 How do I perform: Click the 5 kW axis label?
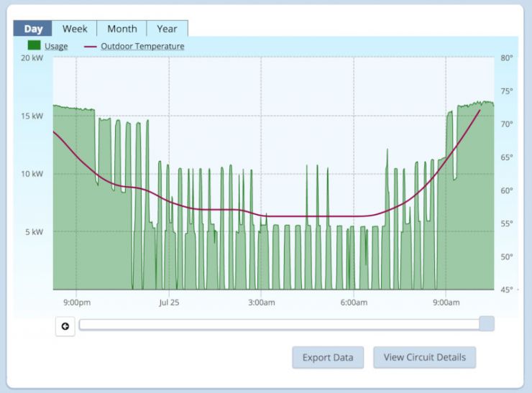pyautogui.click(x=34, y=232)
